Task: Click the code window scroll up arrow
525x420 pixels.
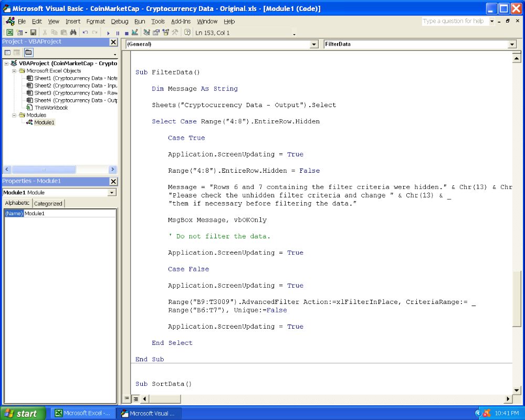Action: coord(517,59)
